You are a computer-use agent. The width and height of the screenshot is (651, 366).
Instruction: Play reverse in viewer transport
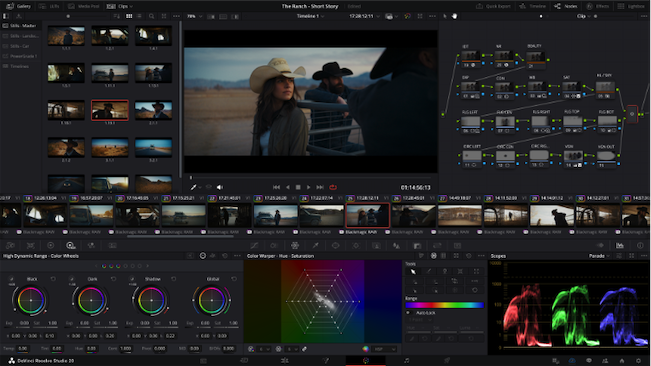point(287,188)
